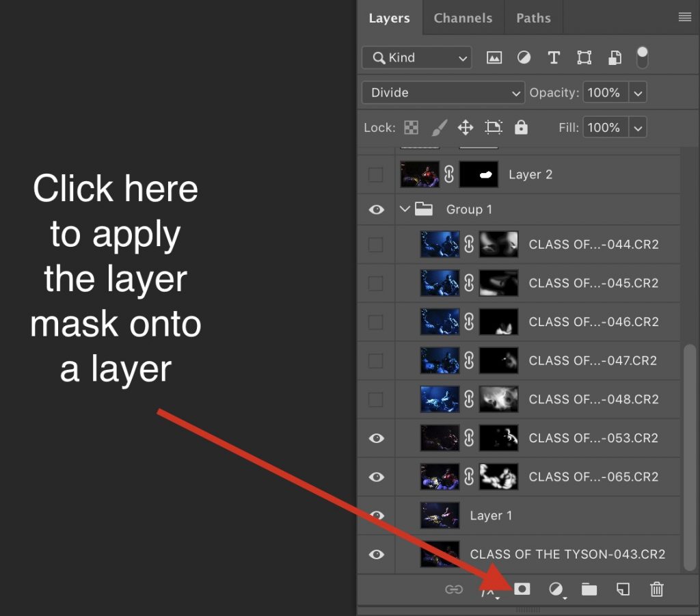Click Link layers icon in bottom bar
Viewport: 700px width, 616px height.
[x=454, y=589]
